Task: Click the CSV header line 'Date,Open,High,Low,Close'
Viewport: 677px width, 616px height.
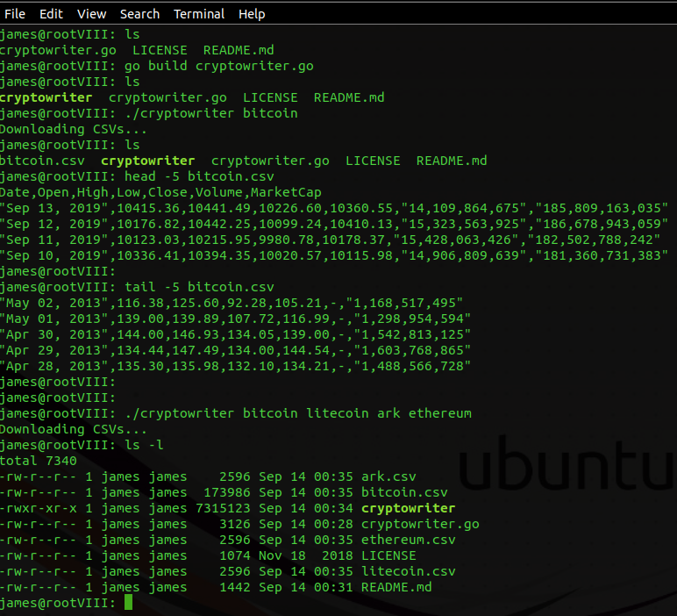Action: 160,192
